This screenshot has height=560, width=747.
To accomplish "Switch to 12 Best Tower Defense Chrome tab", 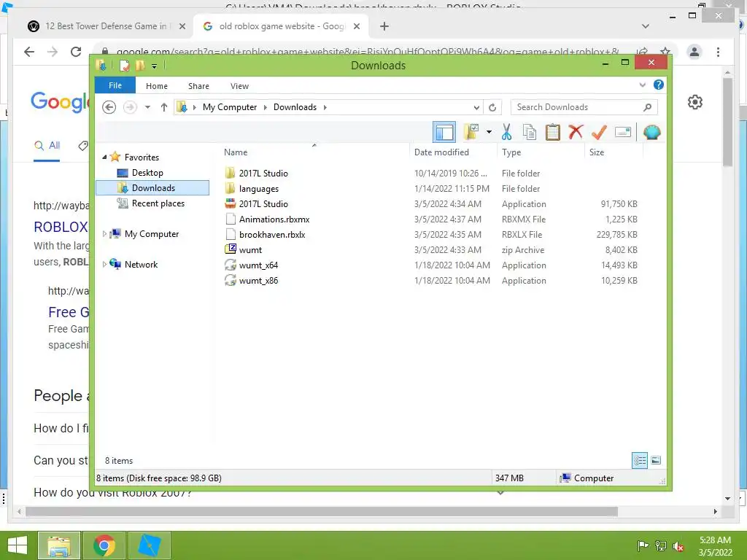I will tap(107, 26).
